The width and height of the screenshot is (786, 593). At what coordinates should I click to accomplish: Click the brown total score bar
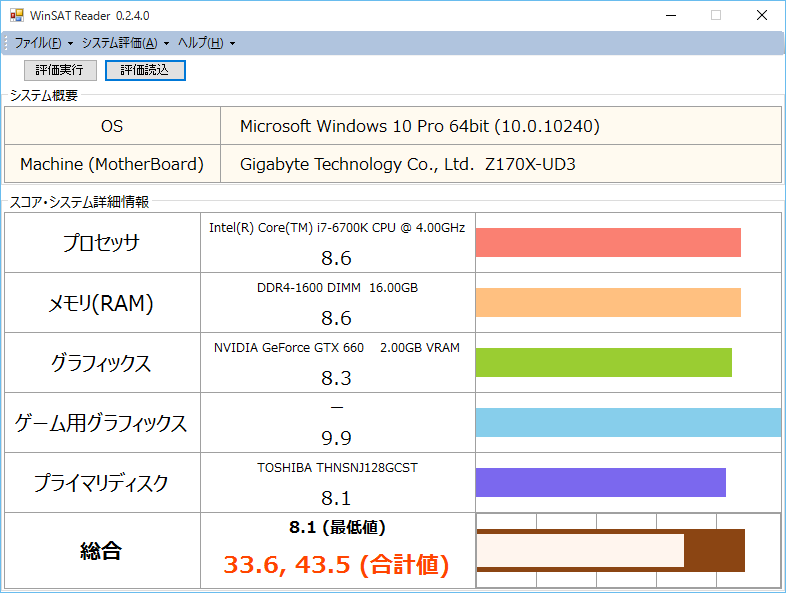pyautogui.click(x=611, y=550)
